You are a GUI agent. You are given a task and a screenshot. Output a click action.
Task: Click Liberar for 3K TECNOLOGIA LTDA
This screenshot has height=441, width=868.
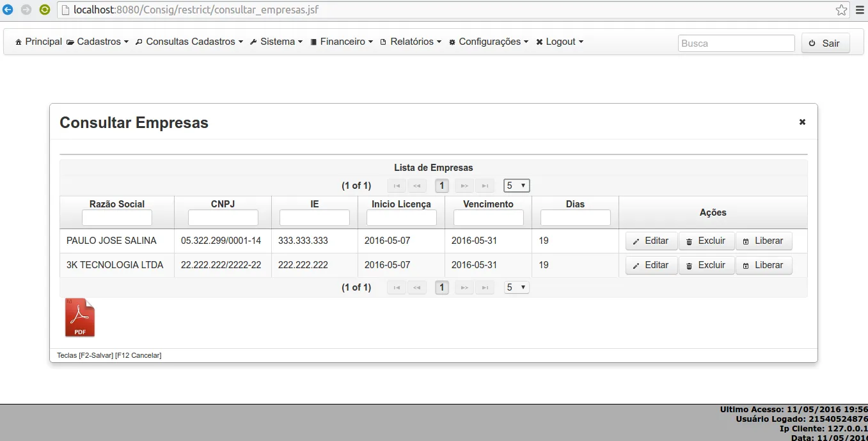(764, 266)
